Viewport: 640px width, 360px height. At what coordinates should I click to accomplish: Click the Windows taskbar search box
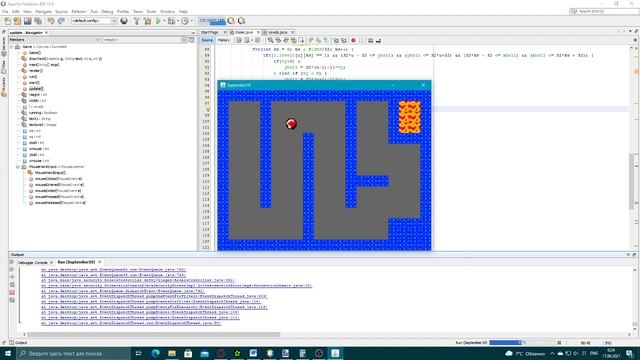pyautogui.click(x=73, y=353)
